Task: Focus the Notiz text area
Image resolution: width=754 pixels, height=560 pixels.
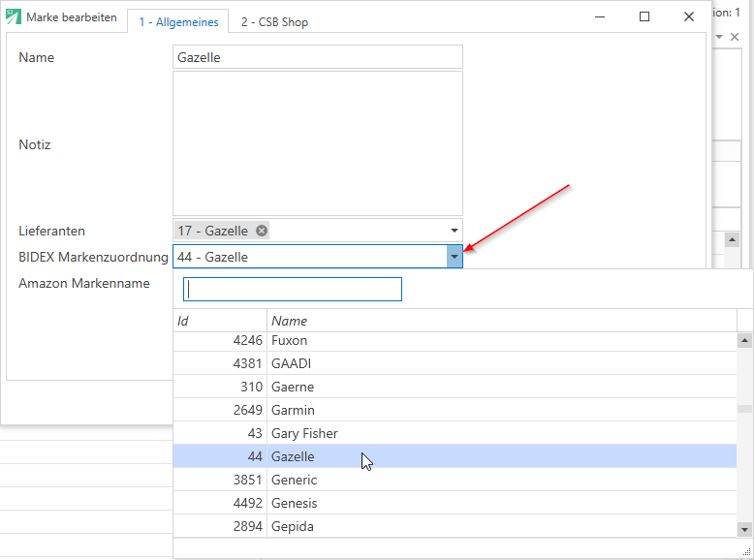Action: (317, 143)
